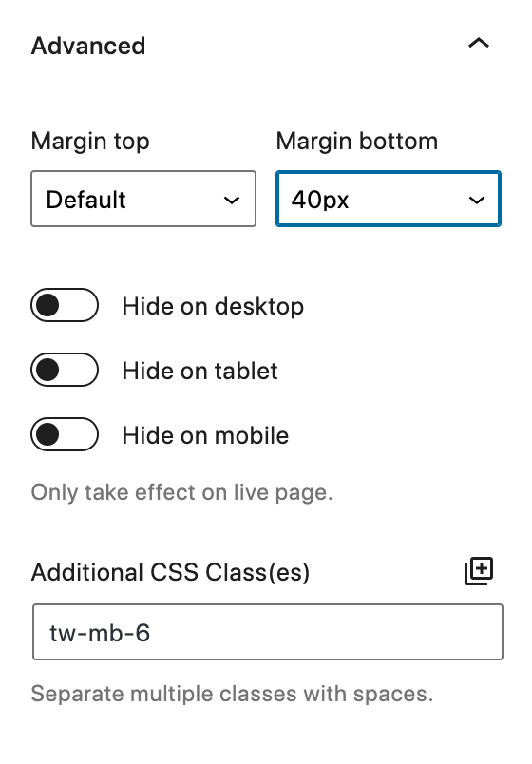
Task: Click the Additional CSS Class(es) label
Action: (x=170, y=572)
